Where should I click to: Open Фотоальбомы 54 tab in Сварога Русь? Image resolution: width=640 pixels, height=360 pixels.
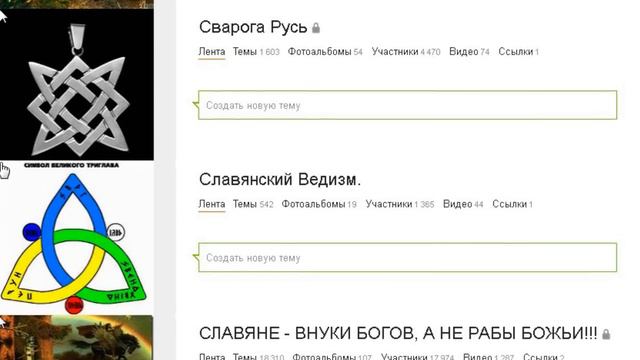click(x=325, y=52)
